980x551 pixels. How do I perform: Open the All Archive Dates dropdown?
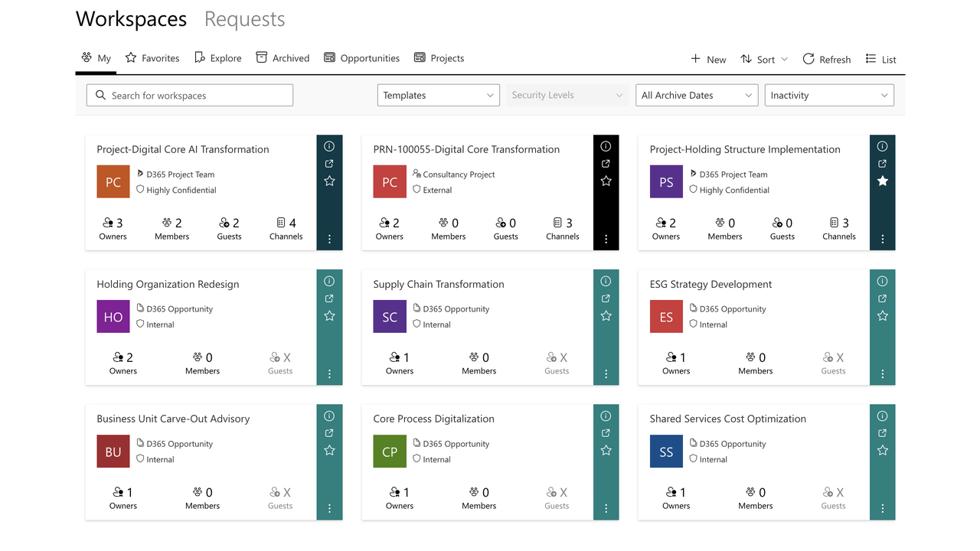click(x=697, y=96)
